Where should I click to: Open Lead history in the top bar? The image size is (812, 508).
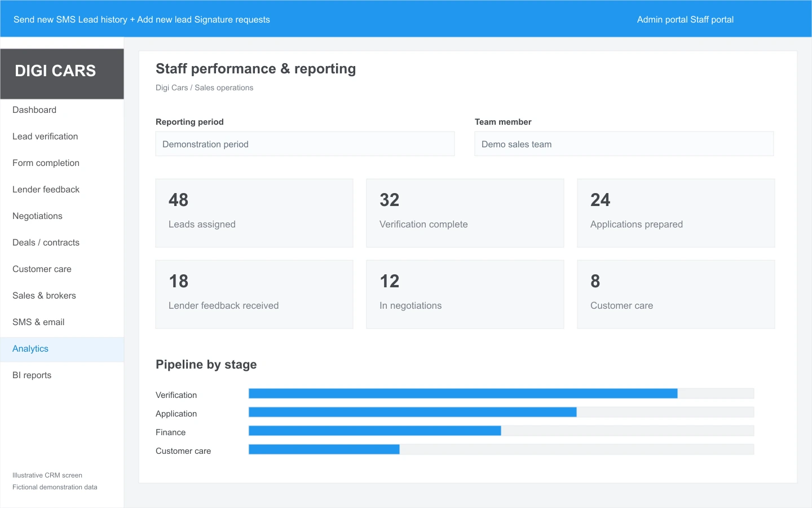[x=103, y=20]
